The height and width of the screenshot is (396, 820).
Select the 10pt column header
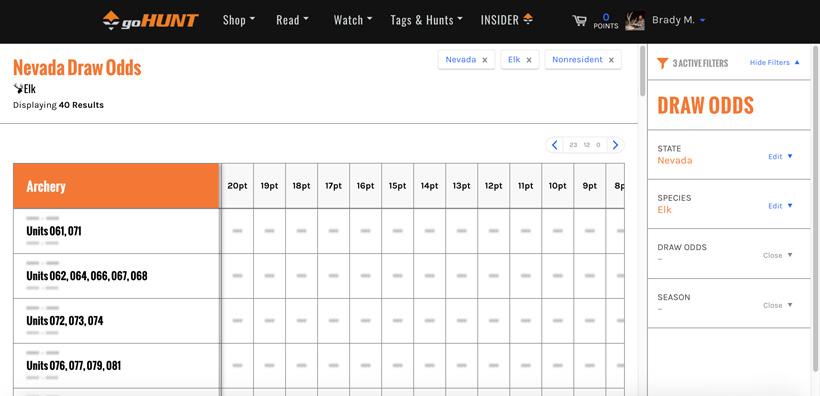pos(557,186)
